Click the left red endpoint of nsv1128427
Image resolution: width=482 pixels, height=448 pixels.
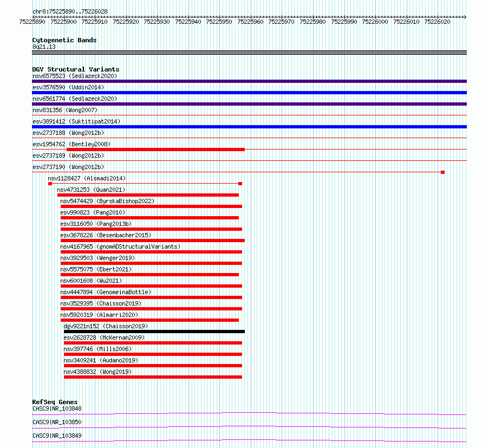point(50,184)
